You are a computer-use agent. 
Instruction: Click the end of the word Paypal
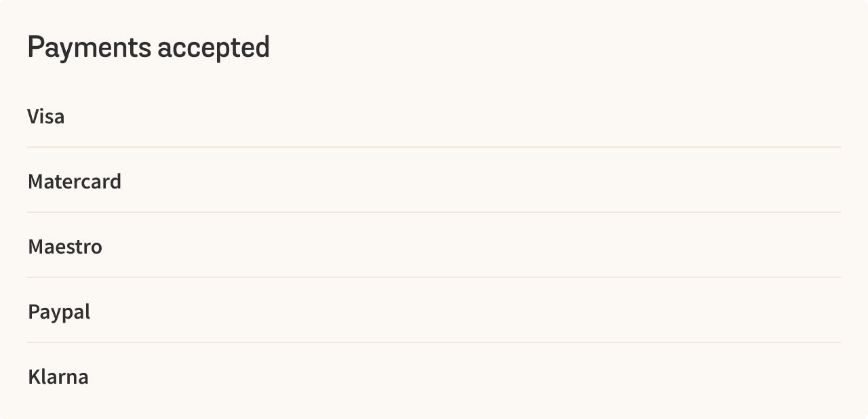point(87,311)
